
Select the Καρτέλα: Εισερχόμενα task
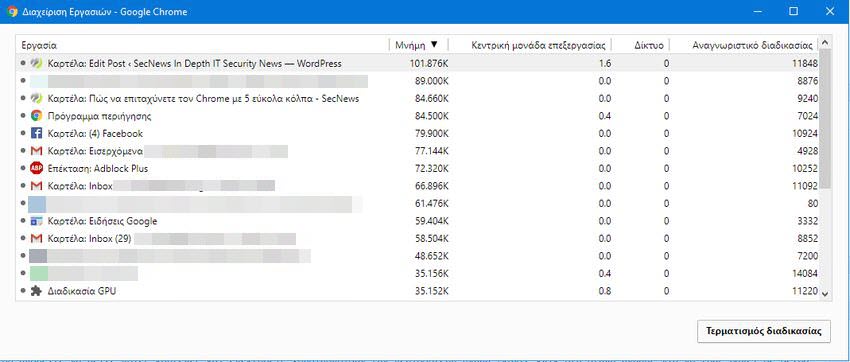pyautogui.click(x=417, y=151)
